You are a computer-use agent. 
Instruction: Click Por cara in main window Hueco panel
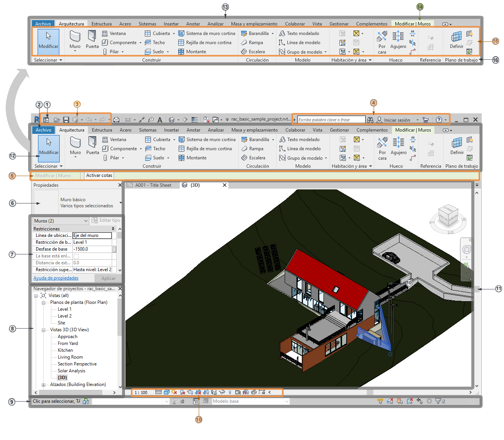click(x=382, y=148)
